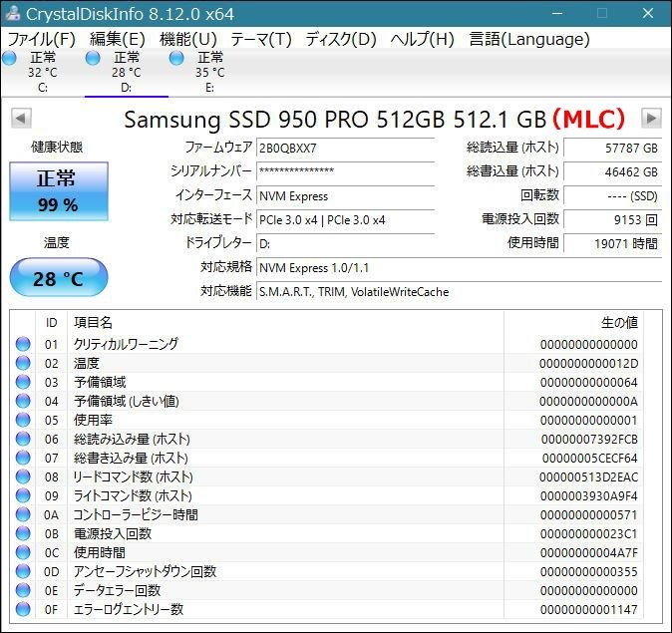Screen dimensions: 672x633
Task: Click the 正常 99 % health status button
Action: pos(59,191)
